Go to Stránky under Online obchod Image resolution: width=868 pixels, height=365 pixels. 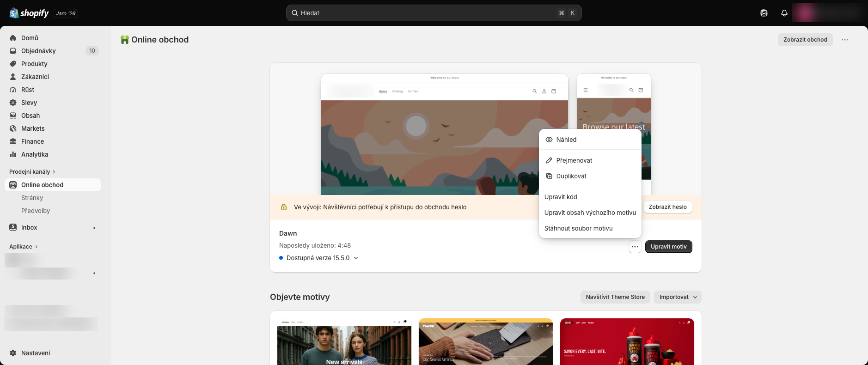click(x=32, y=198)
